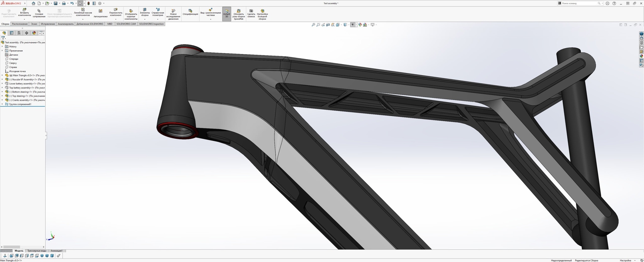
Task: Open the DisplayManager color ball icon
Action: point(34,33)
